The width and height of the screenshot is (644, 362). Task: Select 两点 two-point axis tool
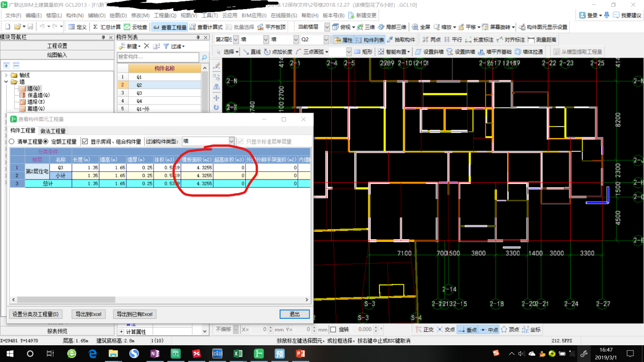432,39
